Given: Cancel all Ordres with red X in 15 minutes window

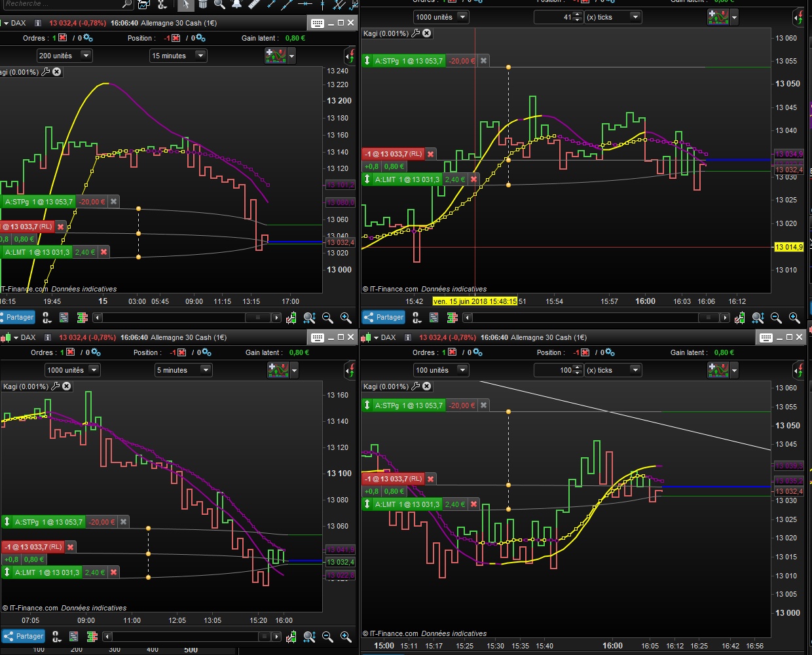Looking at the screenshot, I should tap(63, 38).
